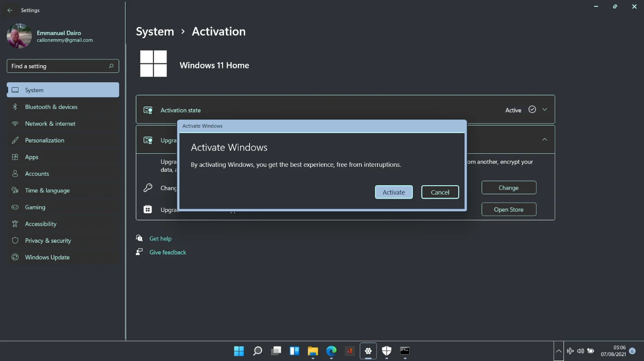Click the Activate Windows dialog title bar

click(x=322, y=126)
